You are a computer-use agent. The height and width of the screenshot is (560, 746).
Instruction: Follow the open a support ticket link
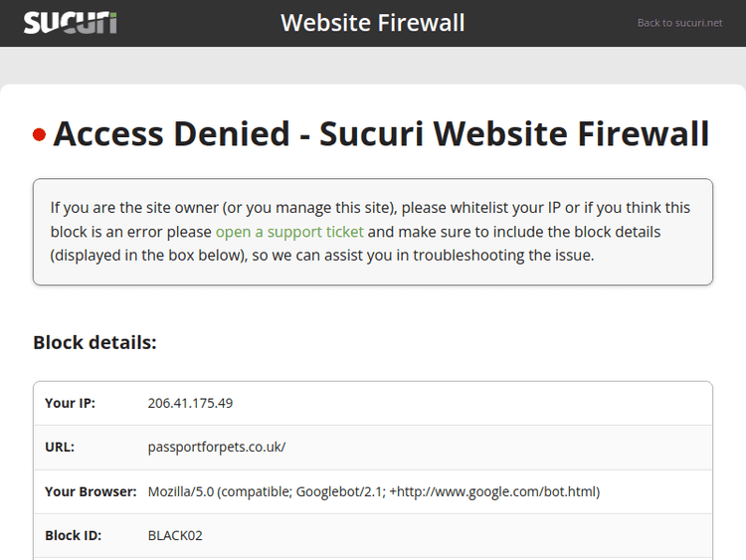coord(289,232)
